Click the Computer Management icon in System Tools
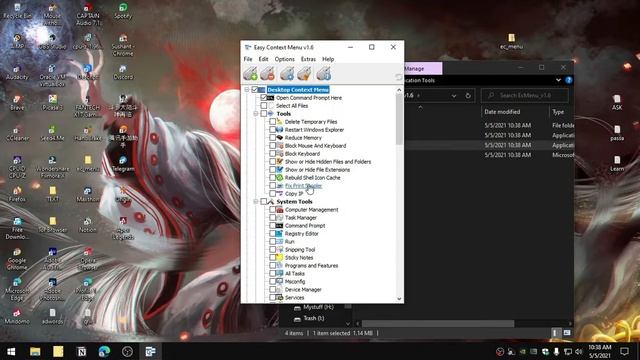This screenshot has width=640, height=360. pyautogui.click(x=280, y=209)
